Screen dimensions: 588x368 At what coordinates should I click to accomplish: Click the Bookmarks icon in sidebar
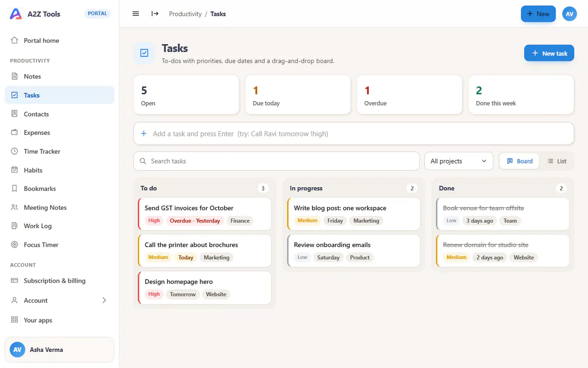pos(15,188)
